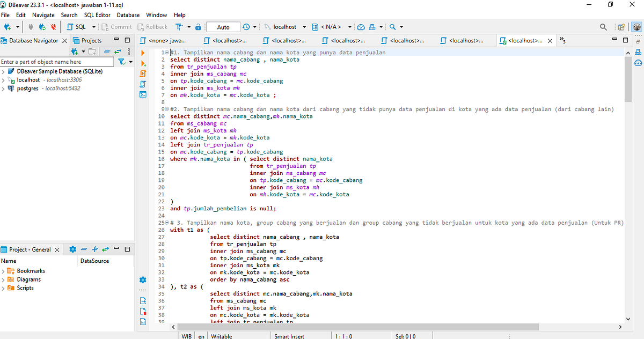Image resolution: width=644 pixels, height=339 pixels.
Task: Expand the postgres database node
Action: [4, 88]
